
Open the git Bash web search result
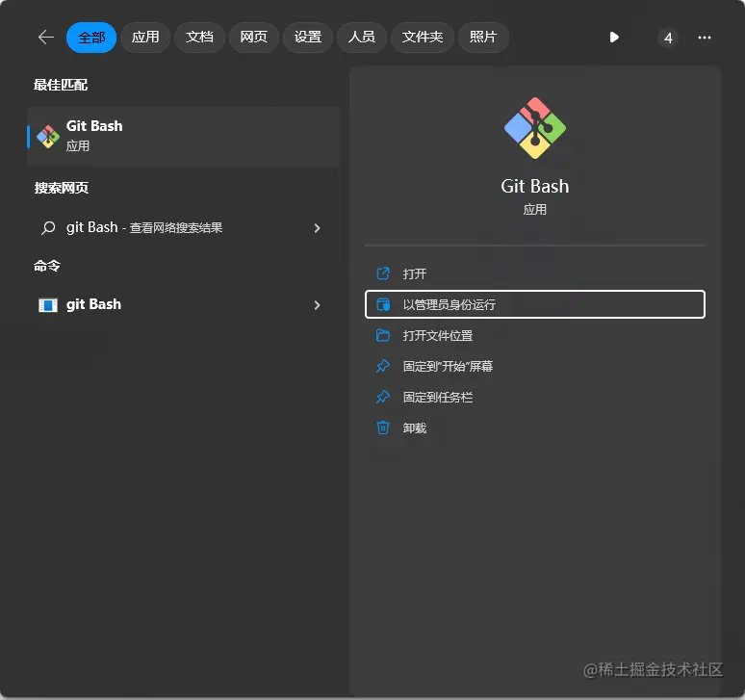pos(184,227)
